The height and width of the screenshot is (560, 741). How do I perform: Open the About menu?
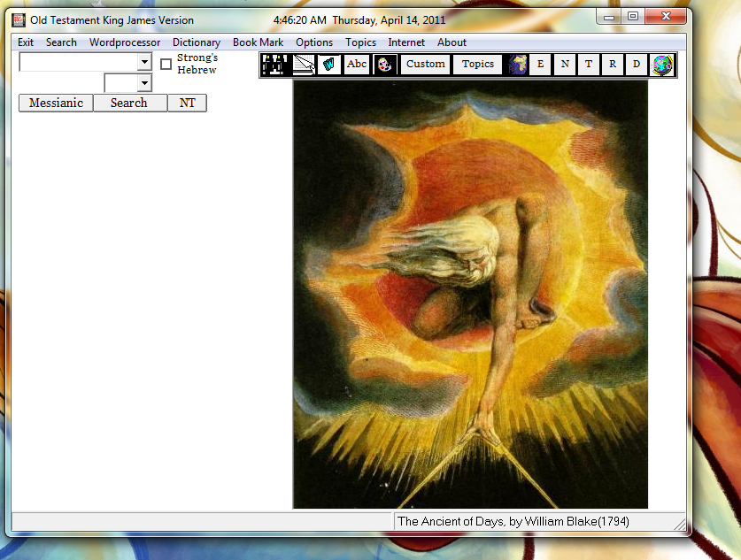pyautogui.click(x=452, y=42)
